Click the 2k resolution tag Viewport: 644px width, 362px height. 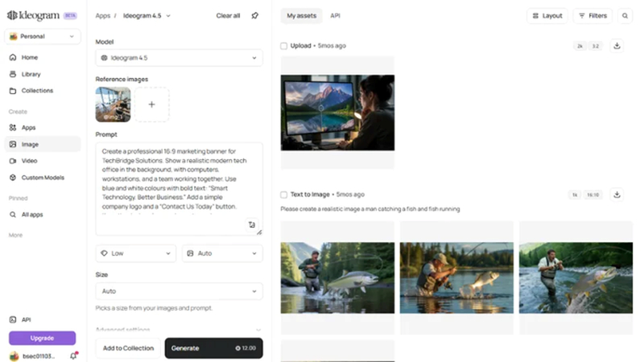tap(580, 46)
